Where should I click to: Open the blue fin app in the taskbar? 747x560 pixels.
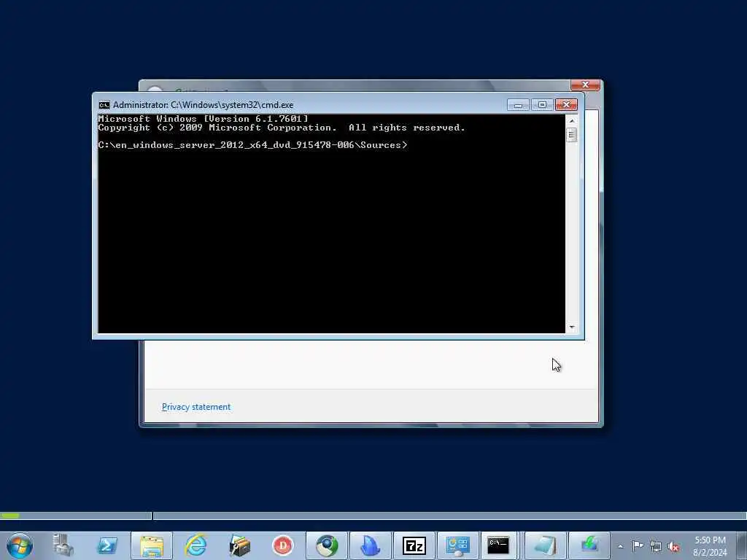tap(370, 545)
